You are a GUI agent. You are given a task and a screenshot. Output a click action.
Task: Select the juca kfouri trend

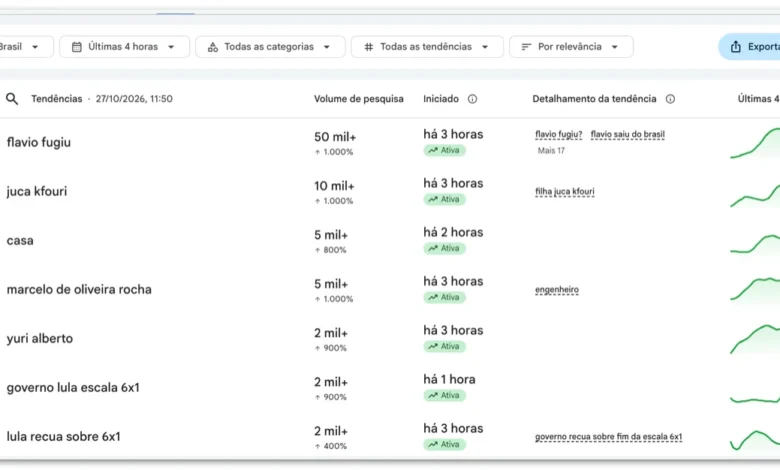pos(37,191)
